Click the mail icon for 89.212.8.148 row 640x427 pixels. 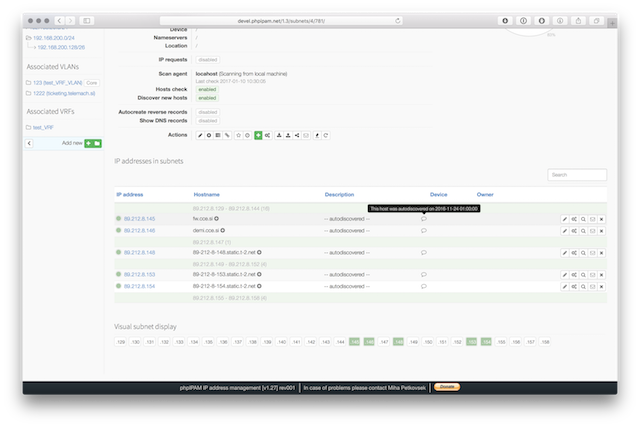[592, 253]
